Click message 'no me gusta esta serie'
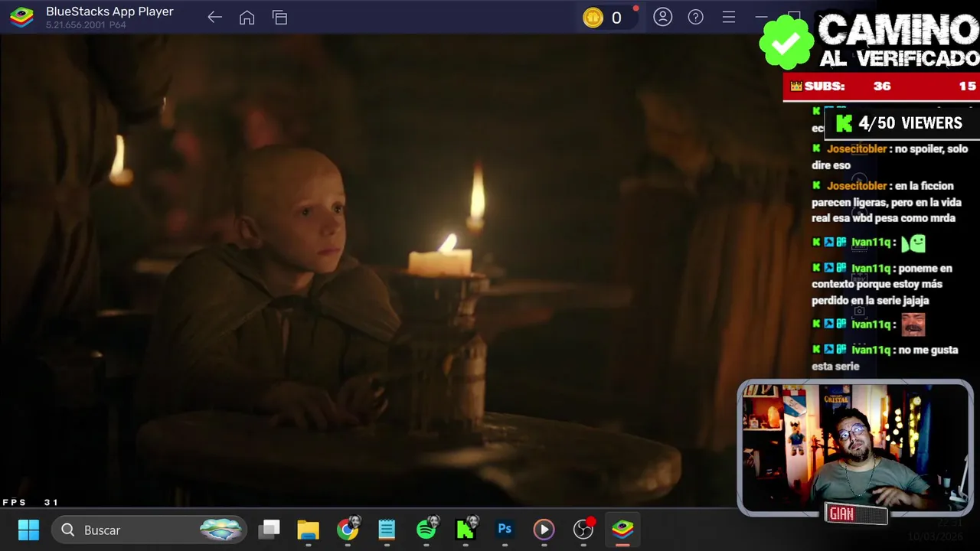Image resolution: width=980 pixels, height=551 pixels. [885, 358]
